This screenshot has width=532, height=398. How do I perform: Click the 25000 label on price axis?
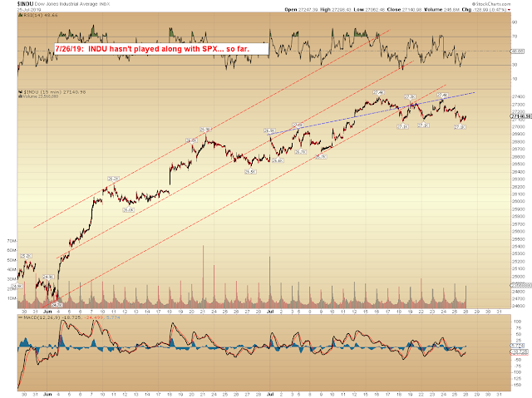[x=518, y=277]
